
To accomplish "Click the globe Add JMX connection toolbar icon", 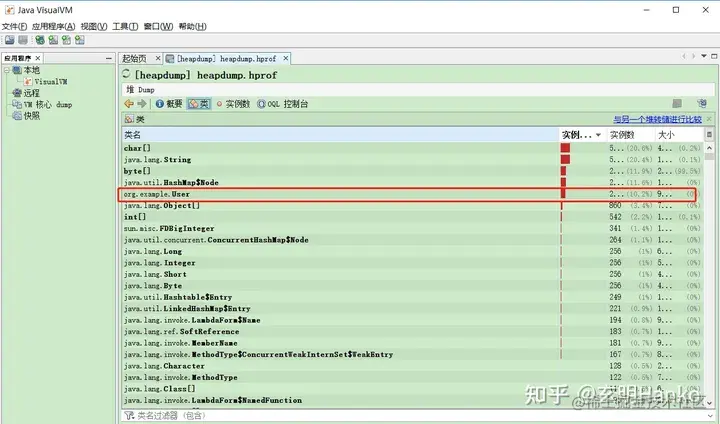I will (40, 40).
